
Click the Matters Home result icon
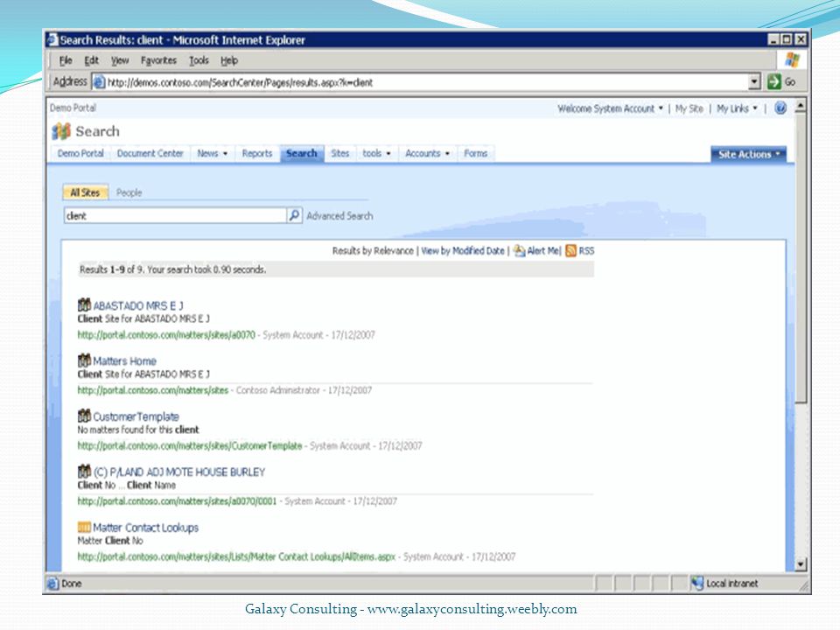pos(84,360)
